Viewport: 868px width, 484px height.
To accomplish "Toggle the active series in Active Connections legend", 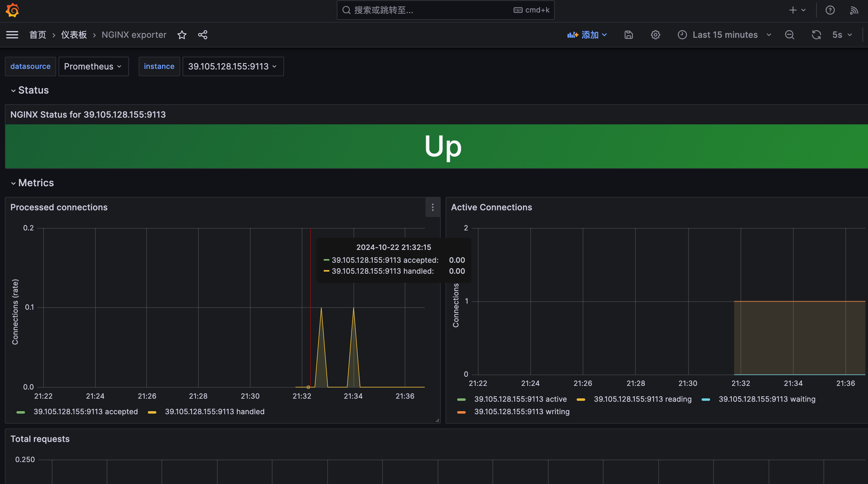I will coord(520,399).
